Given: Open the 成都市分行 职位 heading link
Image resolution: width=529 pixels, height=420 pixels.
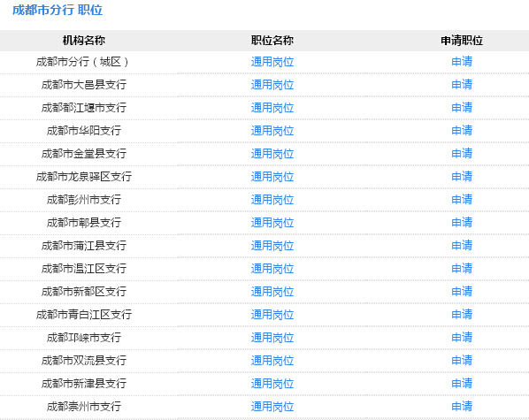Looking at the screenshot, I should click(x=57, y=10).
